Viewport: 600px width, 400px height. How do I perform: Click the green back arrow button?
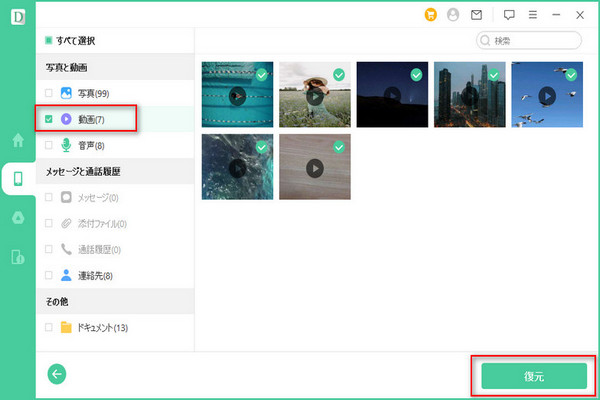click(x=57, y=373)
